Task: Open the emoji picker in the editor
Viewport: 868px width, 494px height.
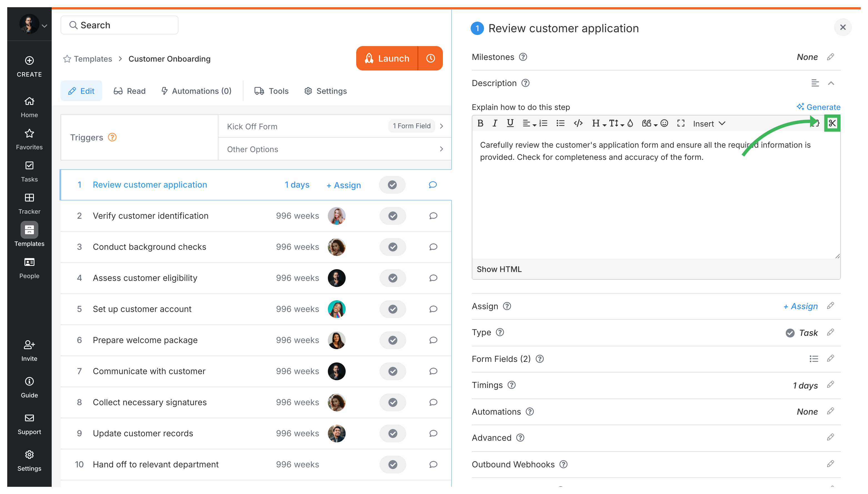Action: pyautogui.click(x=664, y=123)
